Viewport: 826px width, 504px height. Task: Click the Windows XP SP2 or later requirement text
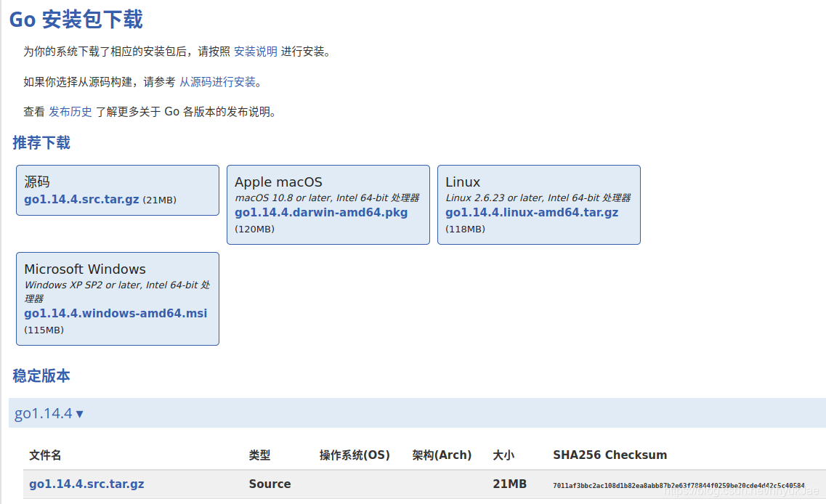tap(117, 292)
